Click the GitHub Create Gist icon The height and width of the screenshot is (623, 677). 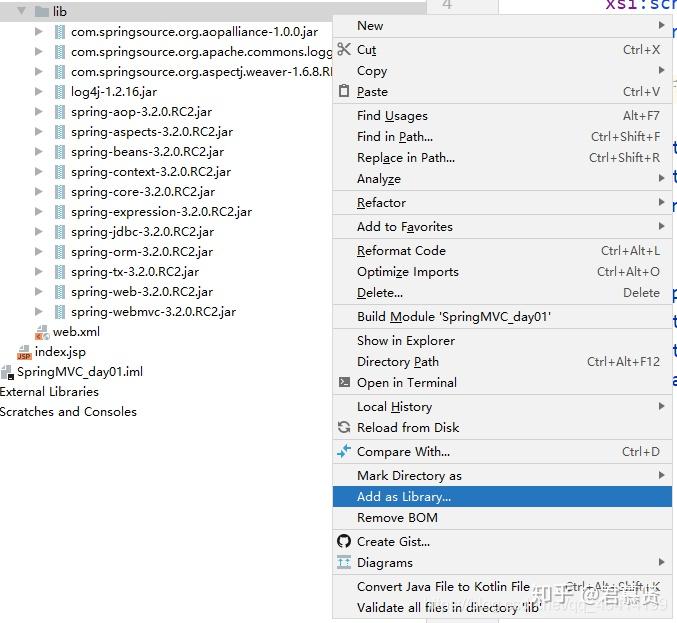coord(344,541)
